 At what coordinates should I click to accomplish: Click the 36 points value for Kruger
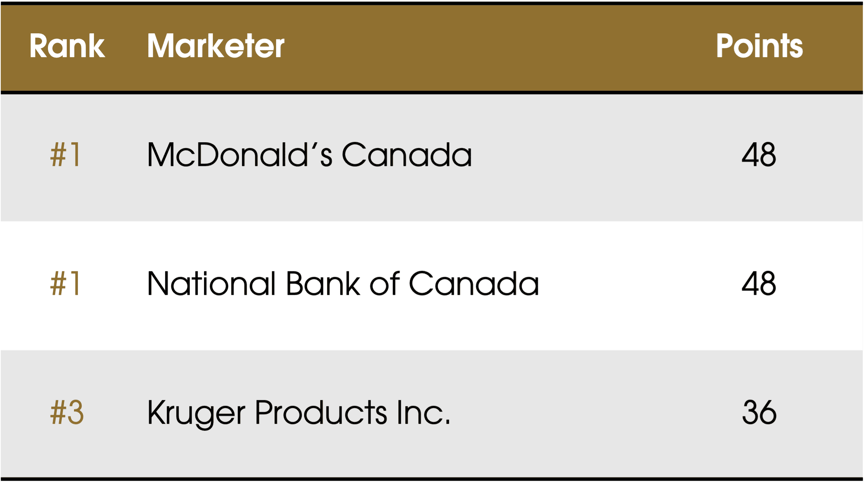(x=759, y=413)
